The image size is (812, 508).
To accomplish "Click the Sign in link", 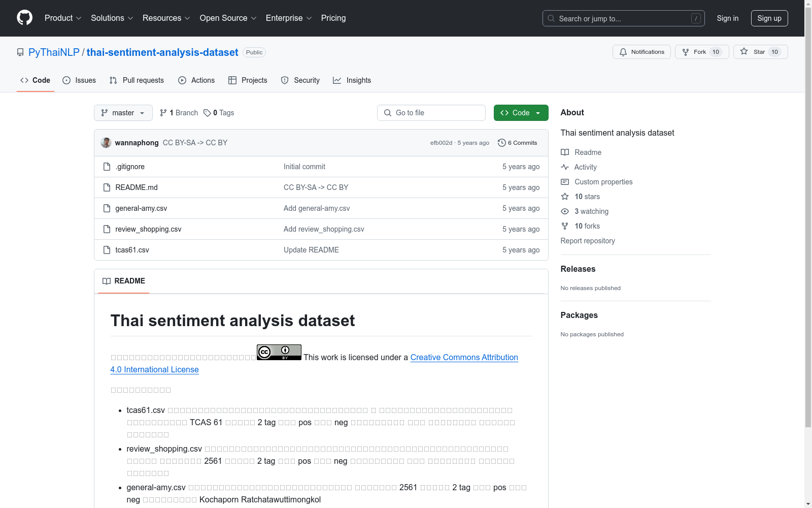I will [728, 18].
